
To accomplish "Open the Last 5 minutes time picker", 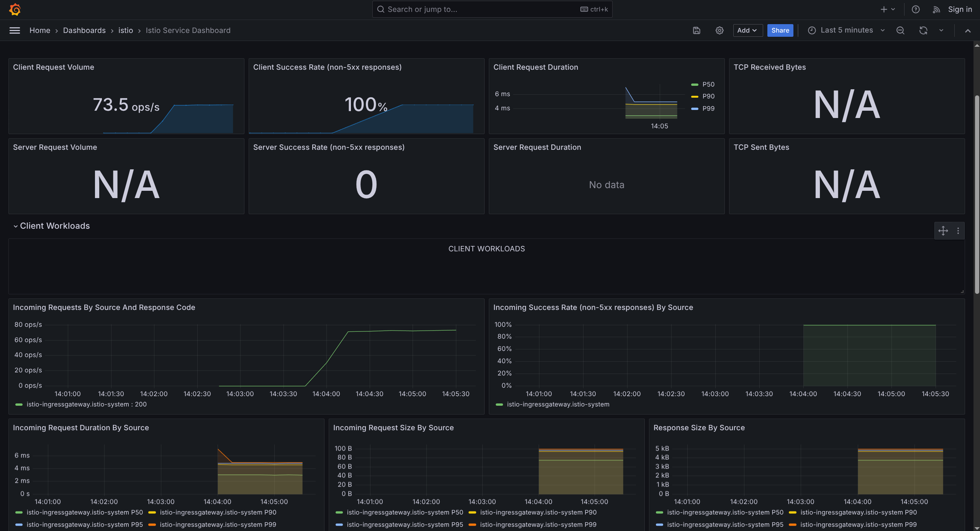I will [x=846, y=30].
